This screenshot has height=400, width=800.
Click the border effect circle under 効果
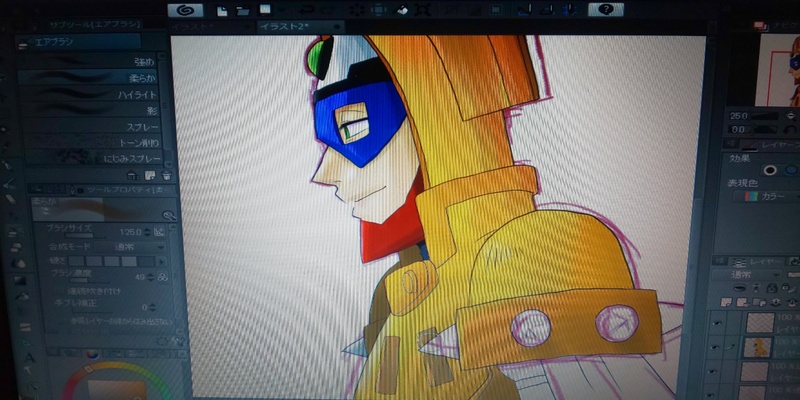(770, 170)
